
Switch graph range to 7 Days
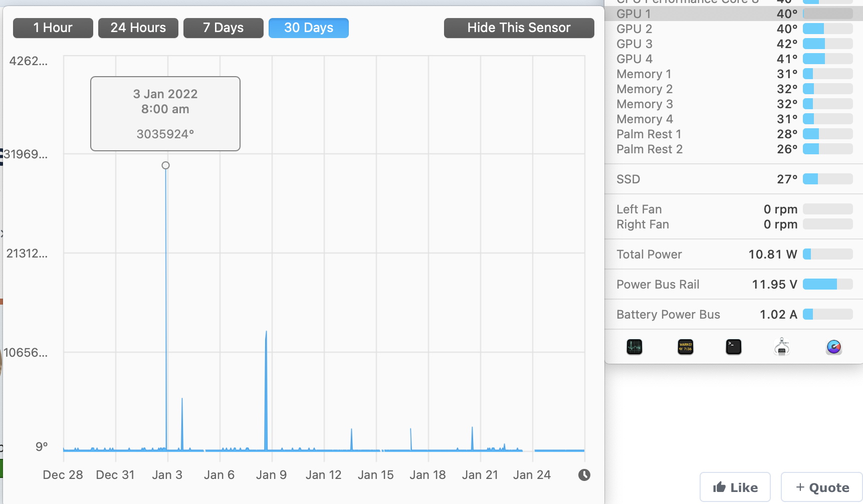(224, 28)
